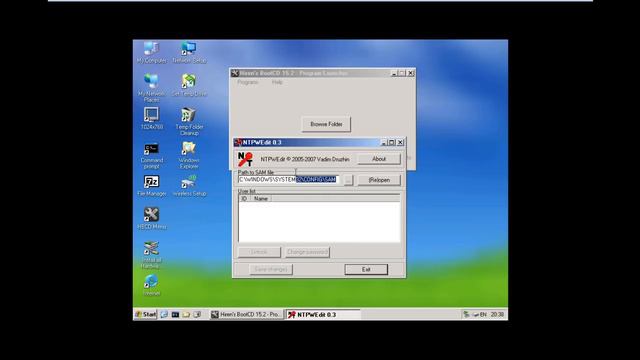This screenshot has height=360, width=640.
Task: Click the Name column header in user list
Action: [261, 199]
